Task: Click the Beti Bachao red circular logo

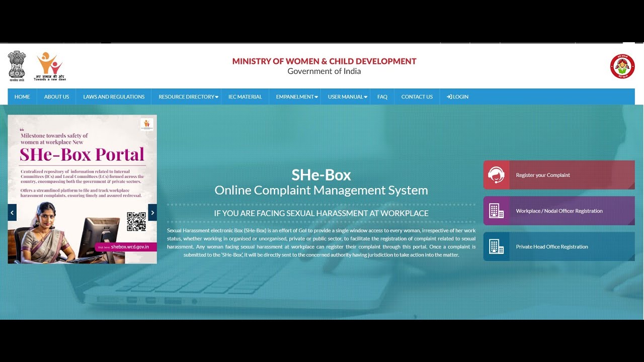Action: (x=622, y=66)
